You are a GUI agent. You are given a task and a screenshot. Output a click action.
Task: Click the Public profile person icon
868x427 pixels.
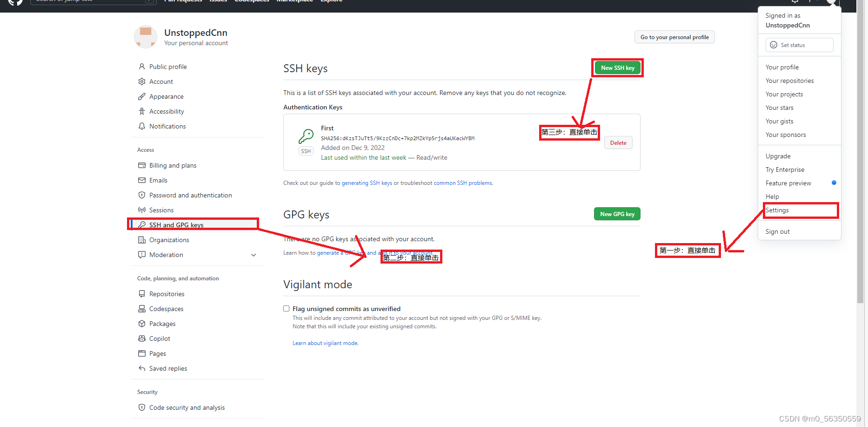[142, 67]
